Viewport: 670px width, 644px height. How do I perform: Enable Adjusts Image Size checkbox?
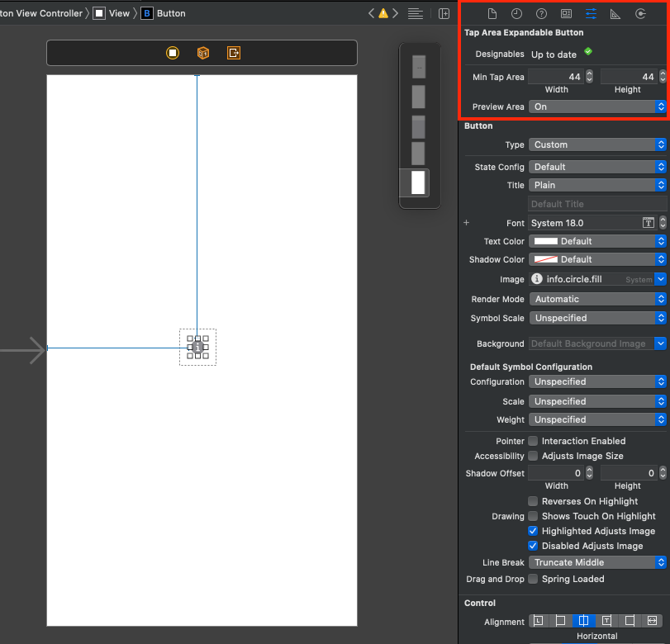[533, 456]
